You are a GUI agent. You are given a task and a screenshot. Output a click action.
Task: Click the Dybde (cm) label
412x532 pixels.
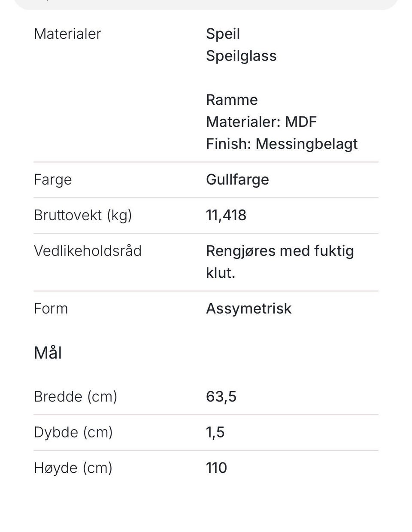[x=73, y=432]
